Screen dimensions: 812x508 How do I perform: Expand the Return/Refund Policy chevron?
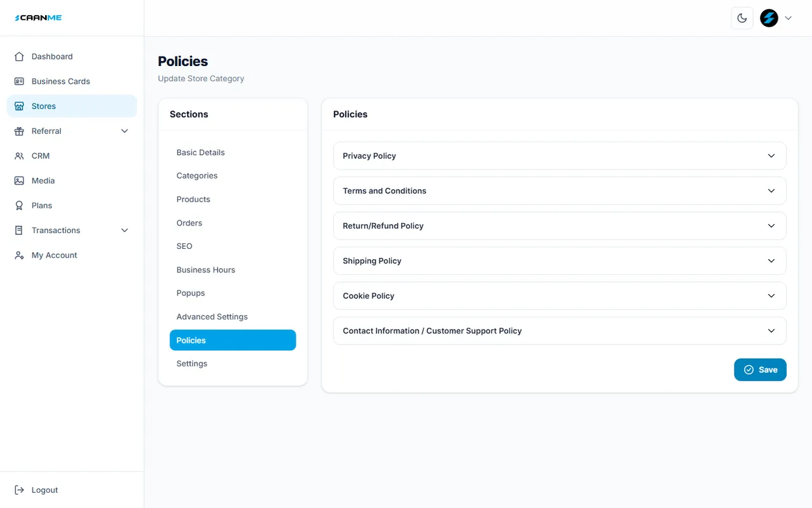click(x=771, y=225)
